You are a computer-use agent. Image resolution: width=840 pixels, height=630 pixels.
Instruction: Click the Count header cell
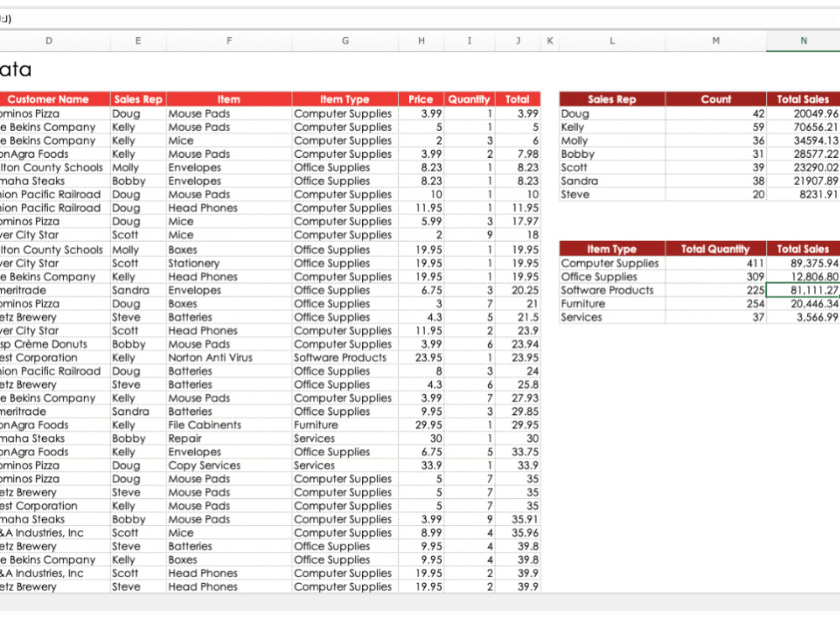coord(716,99)
